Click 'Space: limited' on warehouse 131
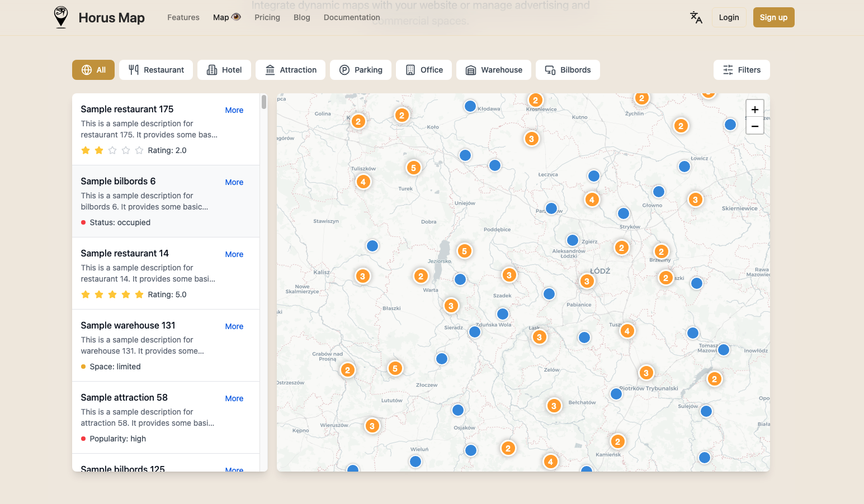 point(115,367)
